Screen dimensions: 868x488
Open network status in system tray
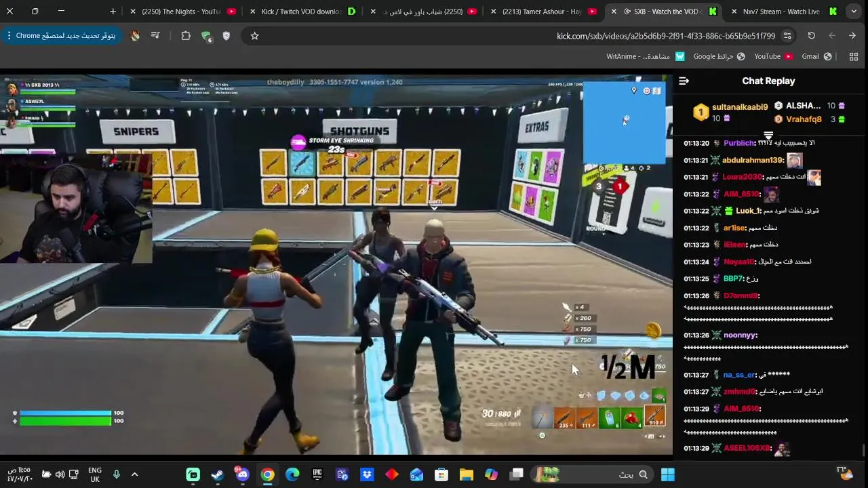point(74,474)
